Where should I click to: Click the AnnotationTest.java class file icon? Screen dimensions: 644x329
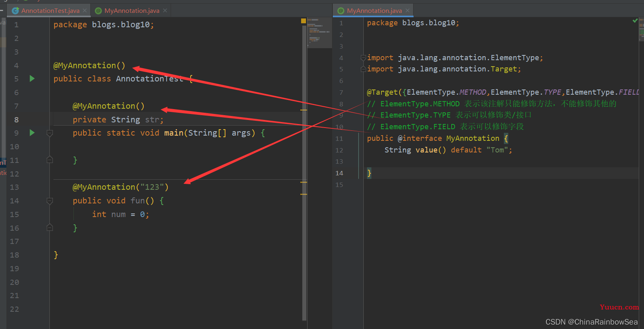tap(16, 11)
